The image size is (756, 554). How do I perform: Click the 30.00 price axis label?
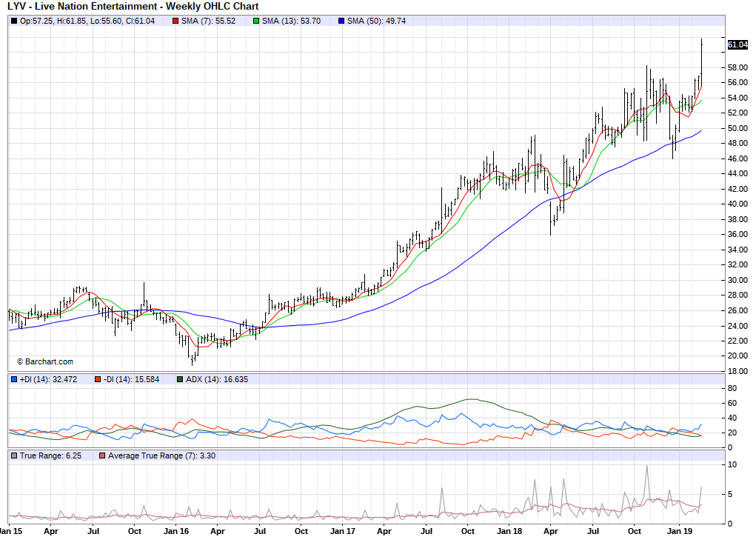coord(737,280)
